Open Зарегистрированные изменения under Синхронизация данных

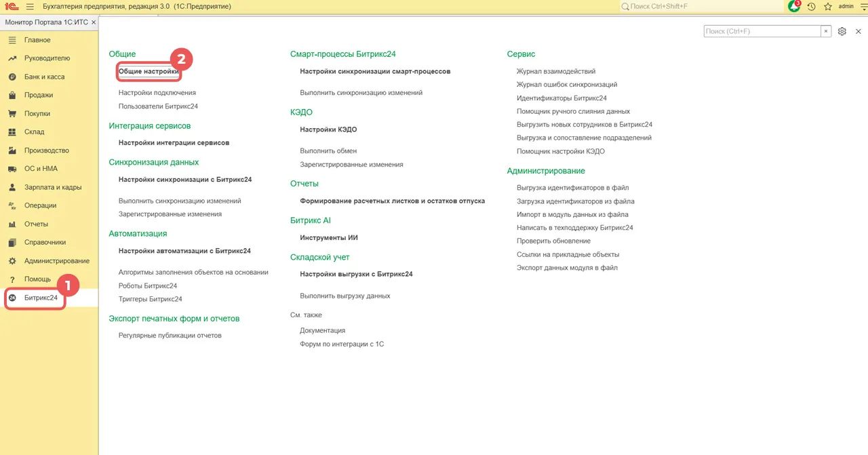tap(170, 214)
